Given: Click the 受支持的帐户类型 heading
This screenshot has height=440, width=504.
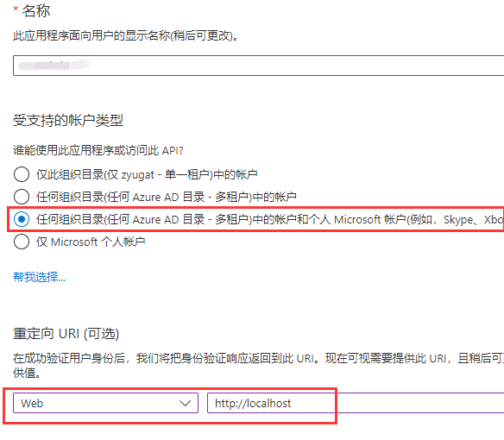Looking at the screenshot, I should (68, 121).
